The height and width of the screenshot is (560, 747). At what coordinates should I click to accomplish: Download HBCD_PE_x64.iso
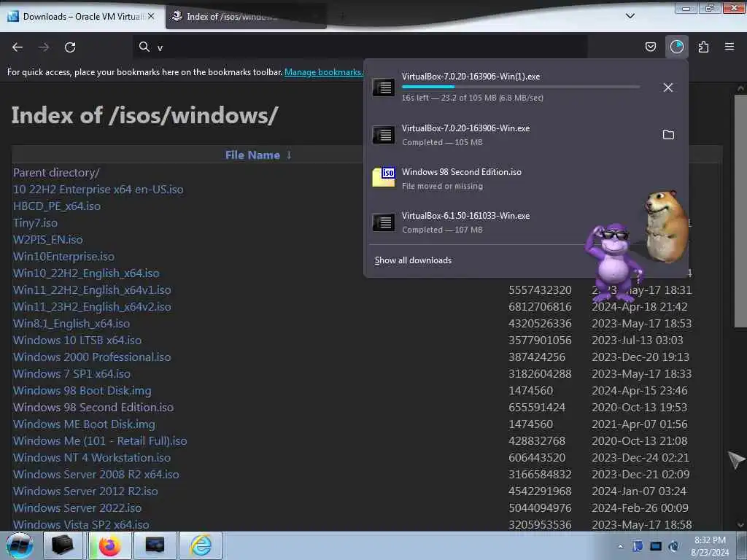[57, 206]
